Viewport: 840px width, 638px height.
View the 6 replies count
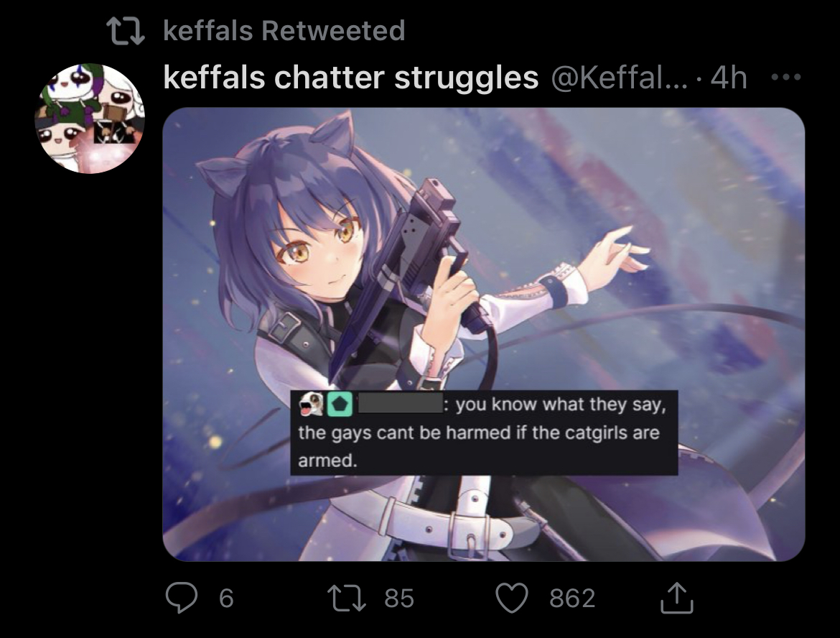tap(226, 598)
